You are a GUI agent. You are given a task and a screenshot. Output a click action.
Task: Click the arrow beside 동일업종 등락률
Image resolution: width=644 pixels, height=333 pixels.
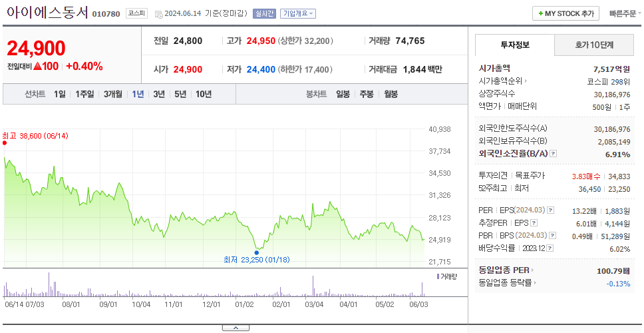point(536,283)
